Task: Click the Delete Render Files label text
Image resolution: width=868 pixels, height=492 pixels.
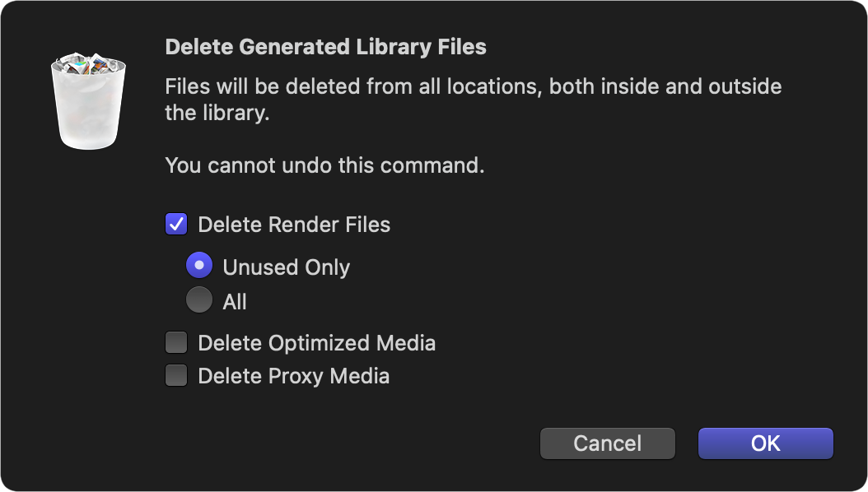Action: pyautogui.click(x=294, y=225)
